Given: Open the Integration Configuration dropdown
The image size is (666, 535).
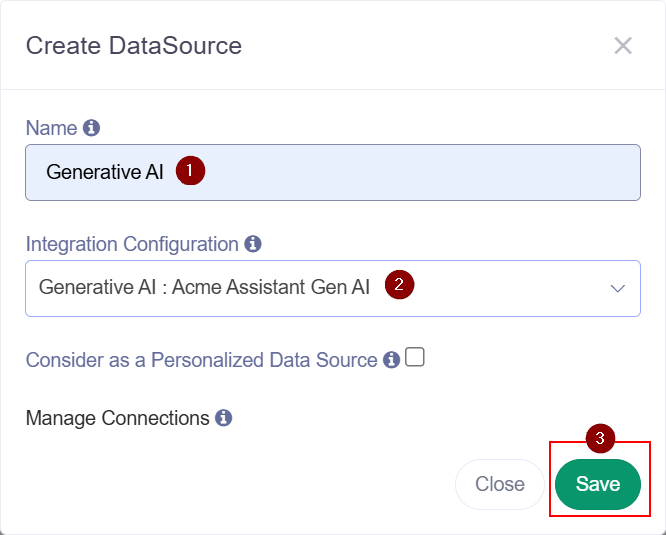Looking at the screenshot, I should pos(333,288).
